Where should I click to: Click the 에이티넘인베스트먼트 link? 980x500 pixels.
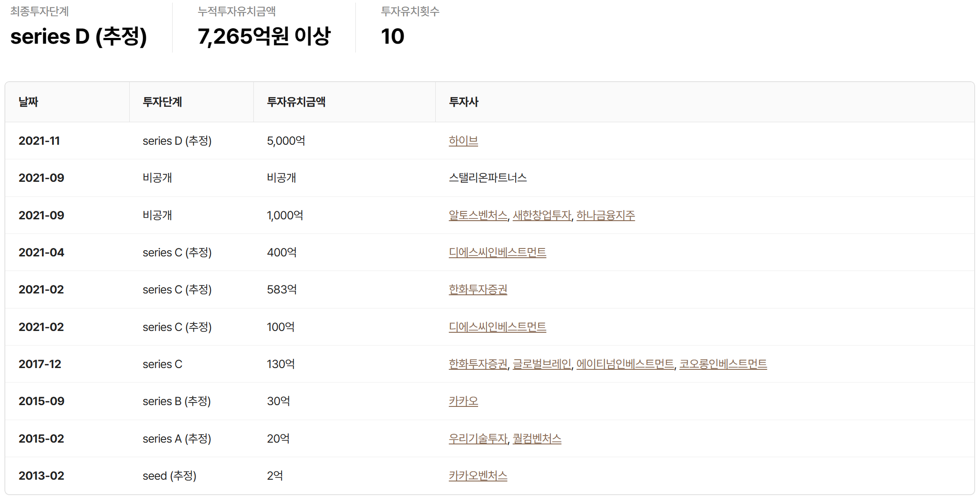point(625,364)
